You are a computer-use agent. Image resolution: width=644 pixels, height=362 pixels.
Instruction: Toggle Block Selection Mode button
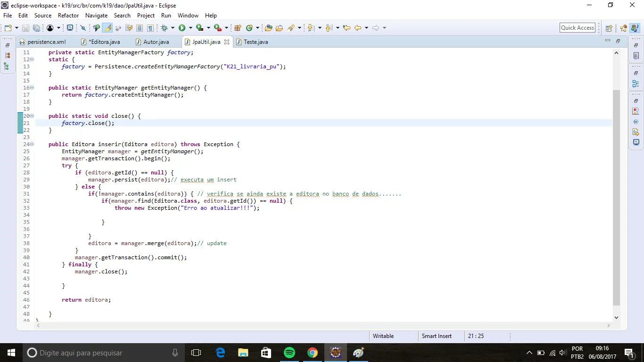point(140,28)
